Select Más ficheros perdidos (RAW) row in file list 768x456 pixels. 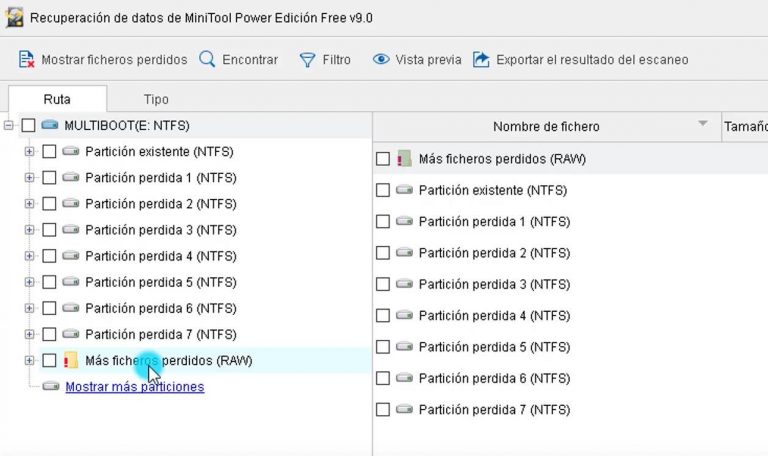(571, 159)
